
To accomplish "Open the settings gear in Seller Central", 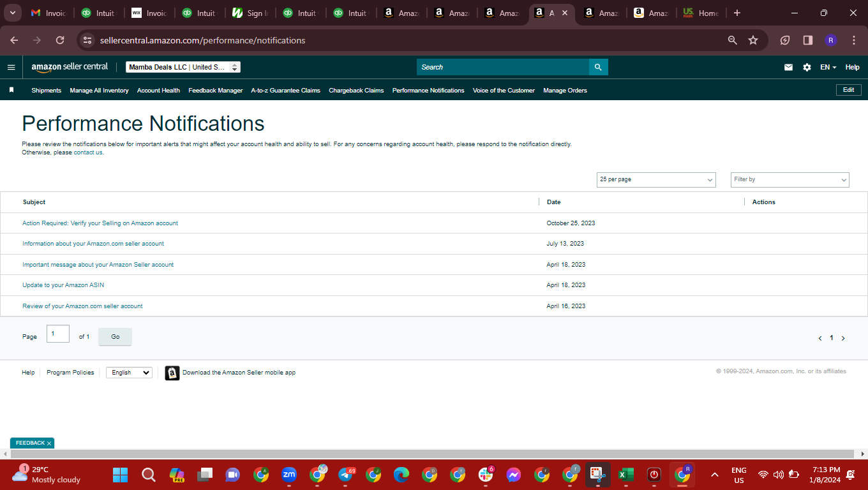I will 807,67.
